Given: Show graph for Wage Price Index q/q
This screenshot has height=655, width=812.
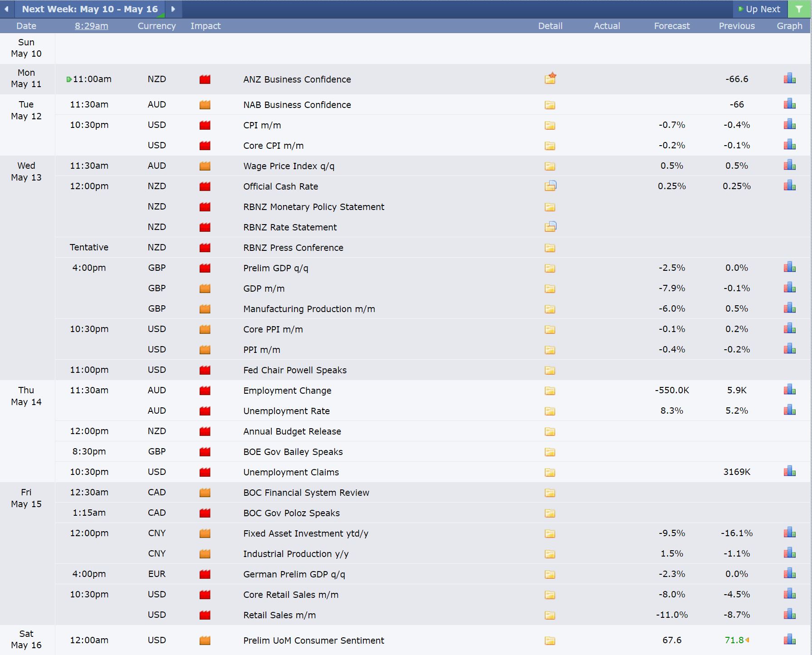Looking at the screenshot, I should click(x=789, y=165).
